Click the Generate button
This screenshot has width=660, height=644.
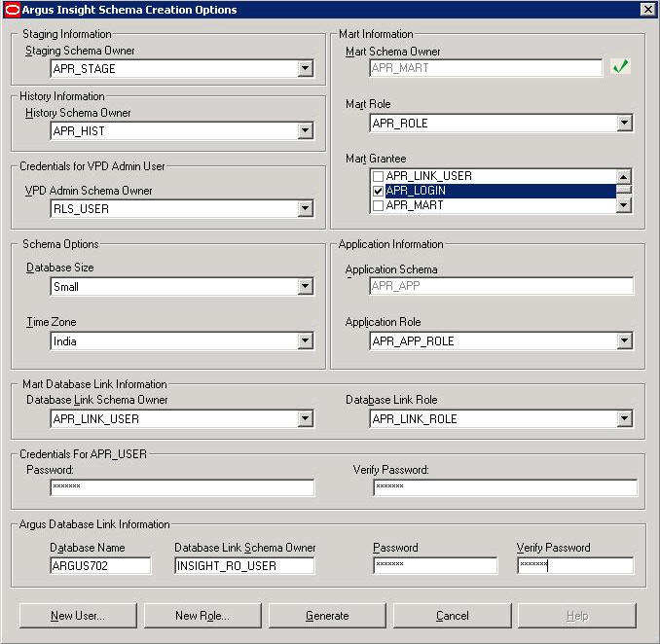[327, 616]
